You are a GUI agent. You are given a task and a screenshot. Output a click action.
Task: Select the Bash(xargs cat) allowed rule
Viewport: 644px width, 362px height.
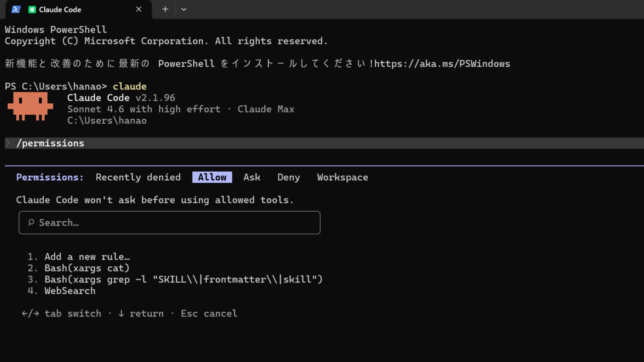[87, 268]
